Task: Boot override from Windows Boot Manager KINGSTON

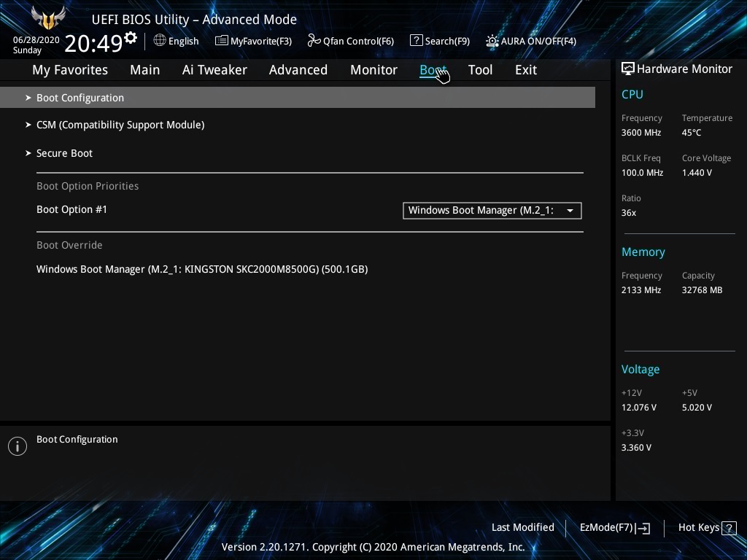Action: [202, 269]
